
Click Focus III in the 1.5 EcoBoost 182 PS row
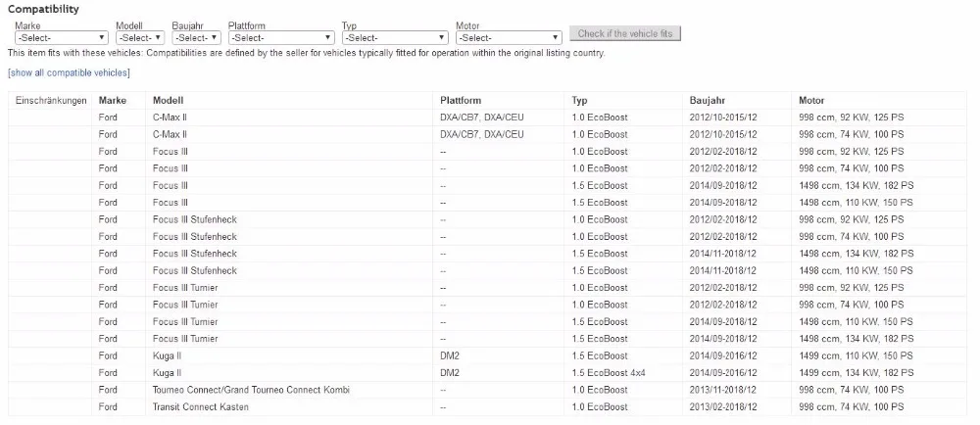170,185
